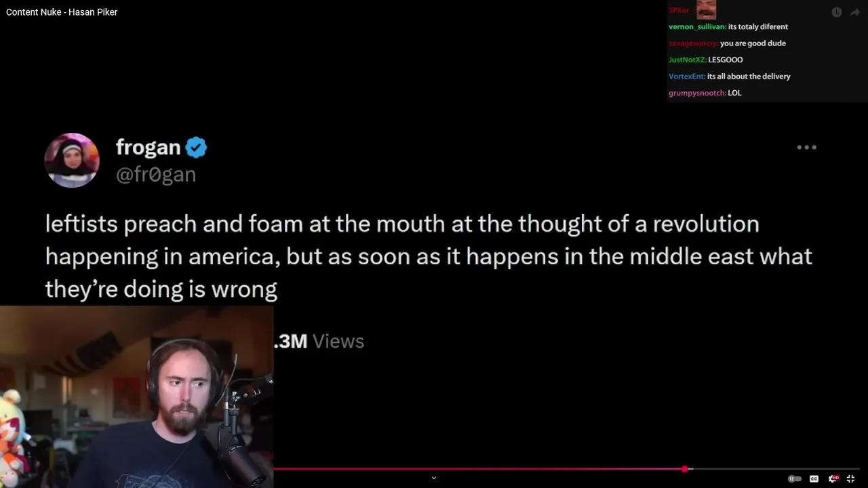Click the 3M Views count

pyautogui.click(x=319, y=341)
